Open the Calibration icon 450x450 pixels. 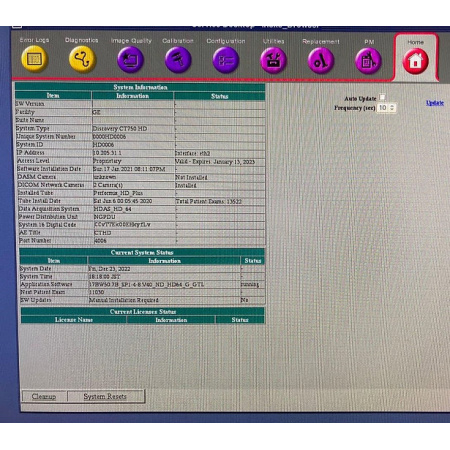point(178,60)
